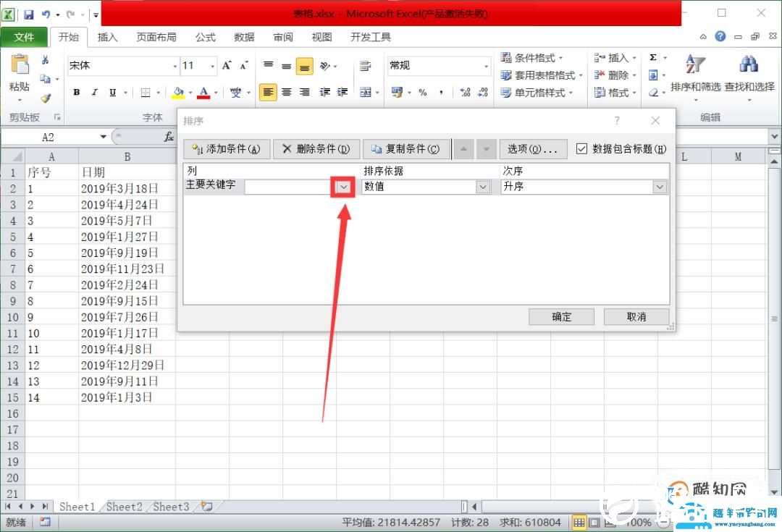Screen dimensions: 782x532
Task: Click the Decrease Decimal icon
Action: [483, 92]
